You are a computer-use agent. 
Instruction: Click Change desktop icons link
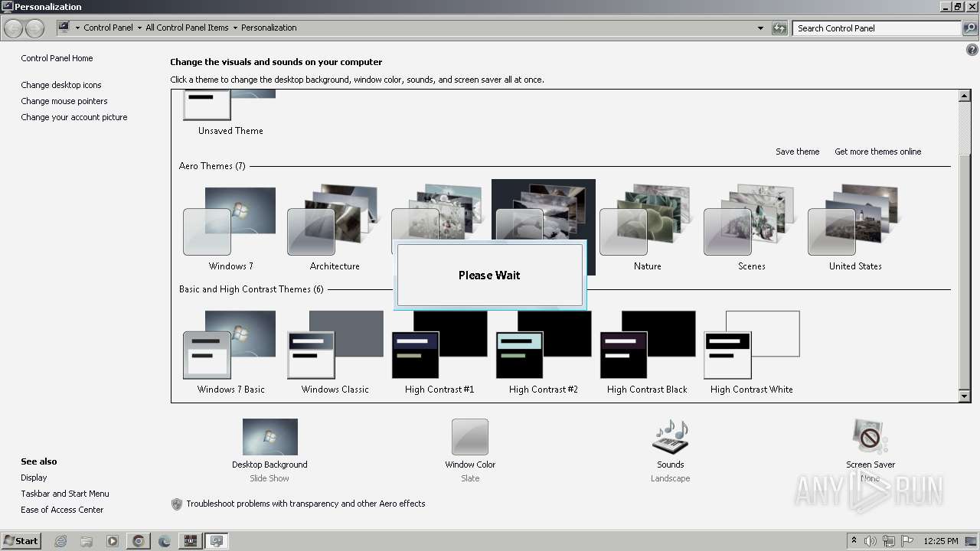point(61,85)
